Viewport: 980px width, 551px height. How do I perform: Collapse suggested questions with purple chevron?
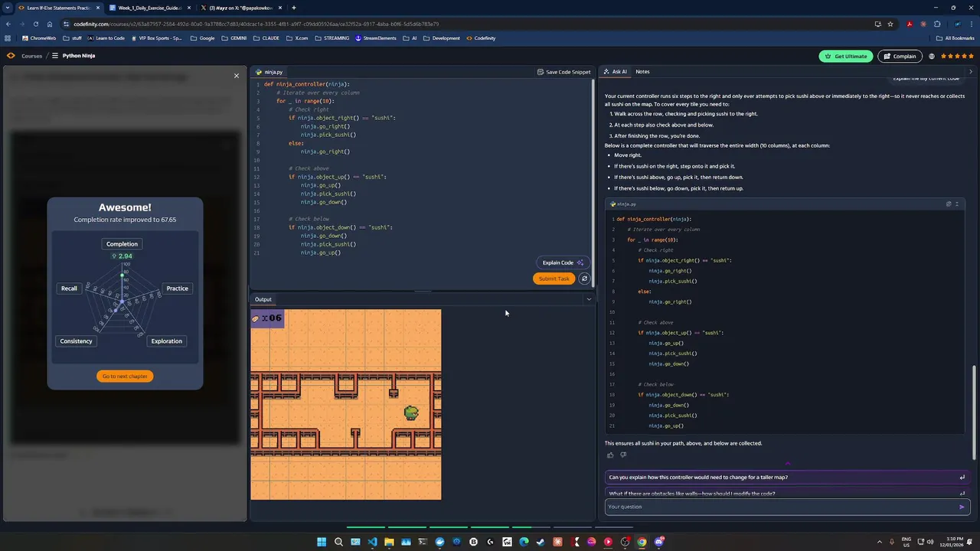pyautogui.click(x=787, y=464)
